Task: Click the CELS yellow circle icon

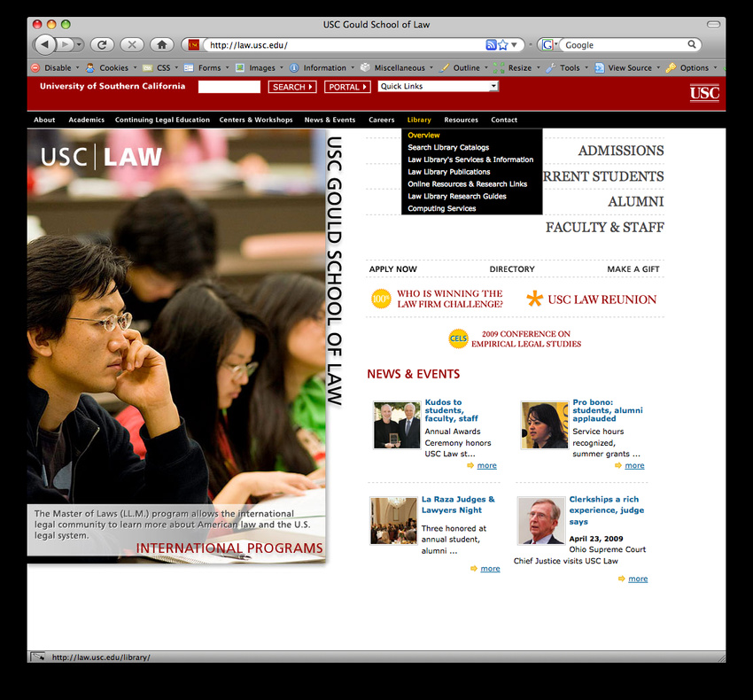Action: (458, 338)
